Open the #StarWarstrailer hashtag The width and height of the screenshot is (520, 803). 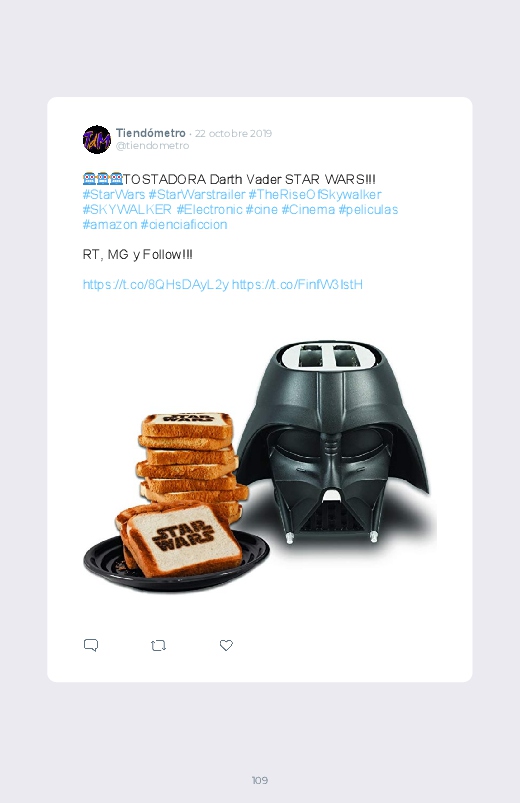click(197, 195)
